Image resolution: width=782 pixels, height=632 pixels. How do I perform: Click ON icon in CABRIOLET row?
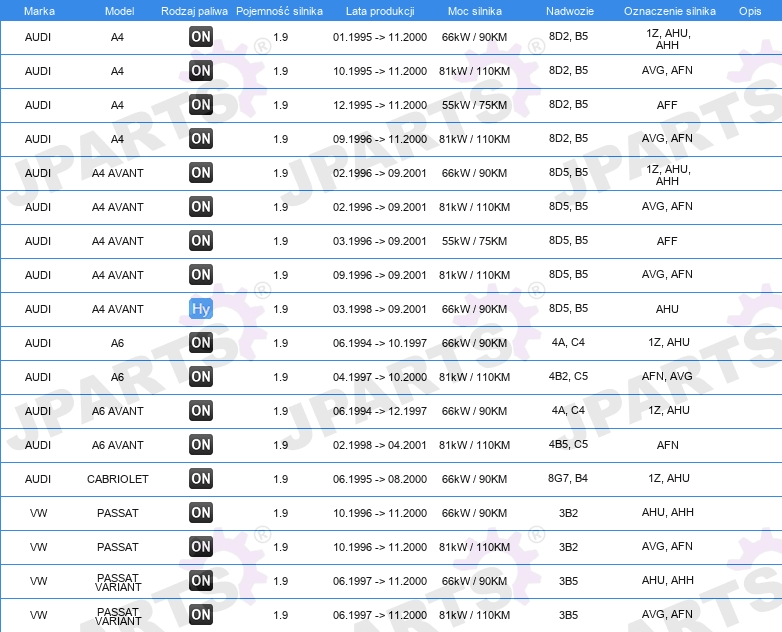pos(201,478)
